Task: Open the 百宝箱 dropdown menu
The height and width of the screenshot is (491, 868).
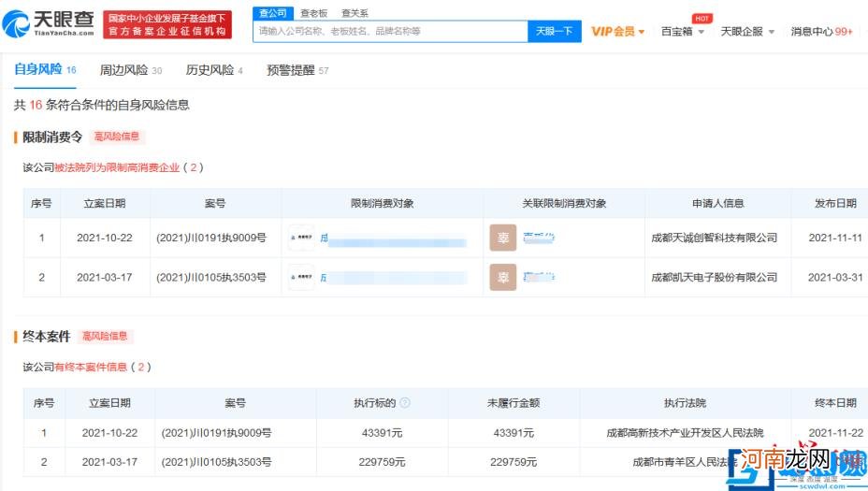Action: click(683, 32)
